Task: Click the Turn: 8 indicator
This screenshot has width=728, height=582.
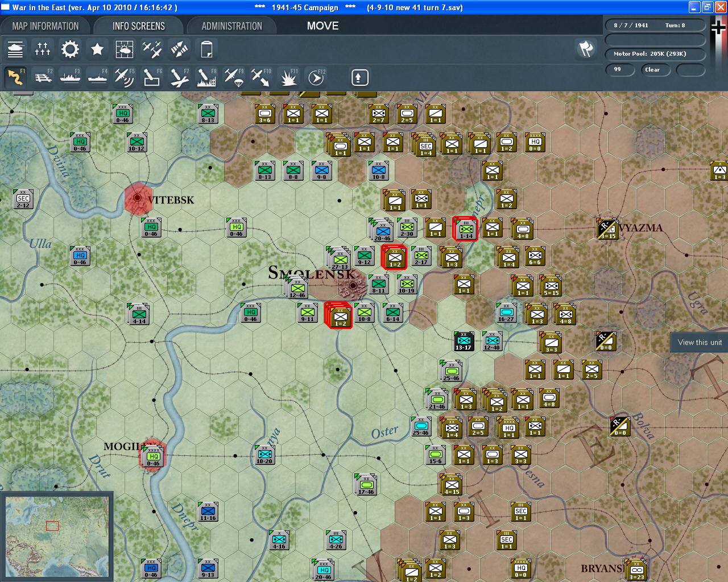Action: [x=675, y=25]
